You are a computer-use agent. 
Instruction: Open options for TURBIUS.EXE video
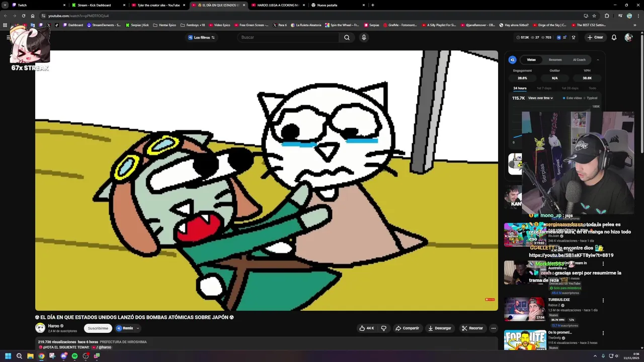(x=603, y=301)
